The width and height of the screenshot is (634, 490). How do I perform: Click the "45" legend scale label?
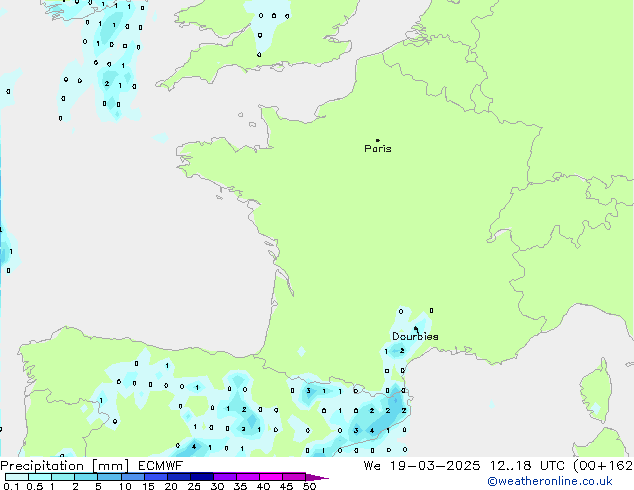286,486
